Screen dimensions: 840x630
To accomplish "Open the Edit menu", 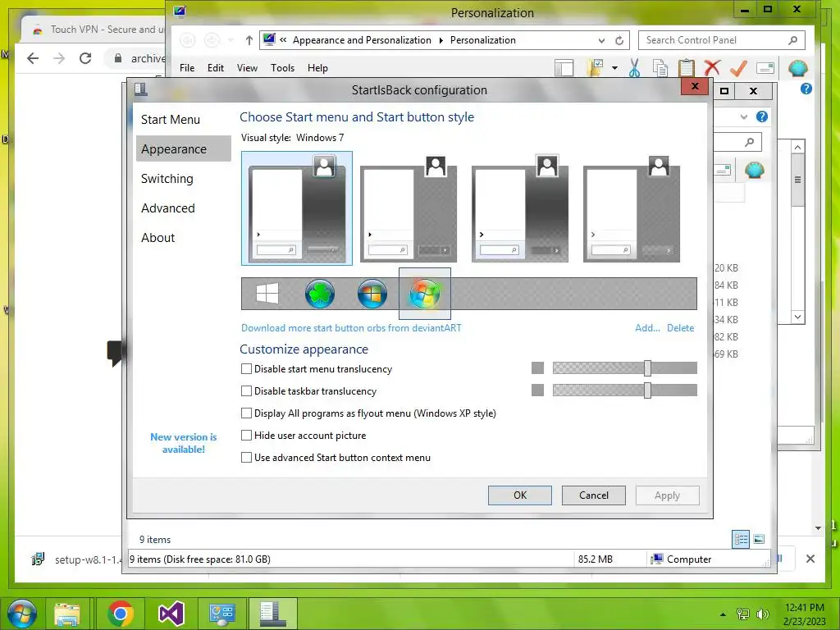I will (x=216, y=68).
